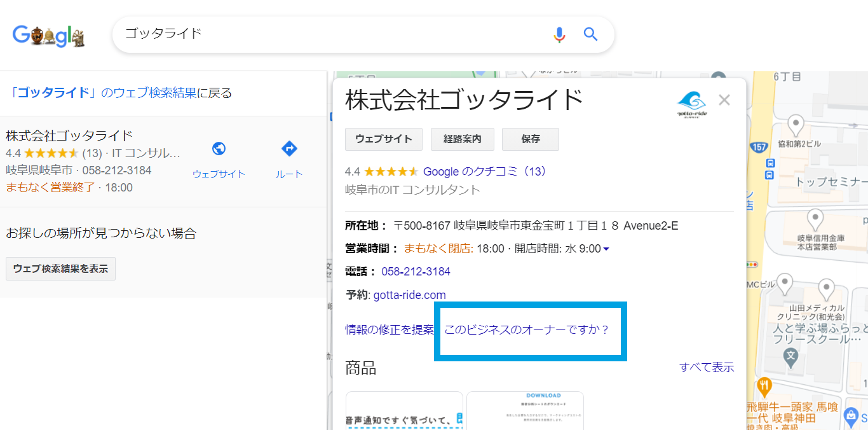Click the 経路案内 button
The height and width of the screenshot is (430, 868).
coord(463,139)
